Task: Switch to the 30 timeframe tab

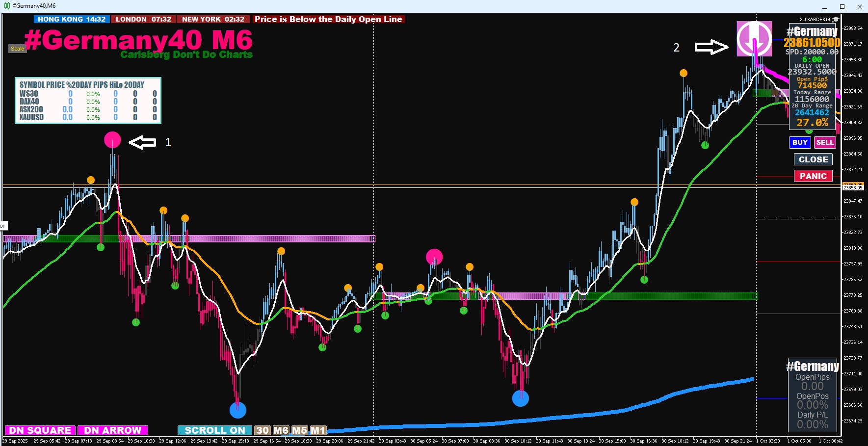Action: (x=263, y=430)
